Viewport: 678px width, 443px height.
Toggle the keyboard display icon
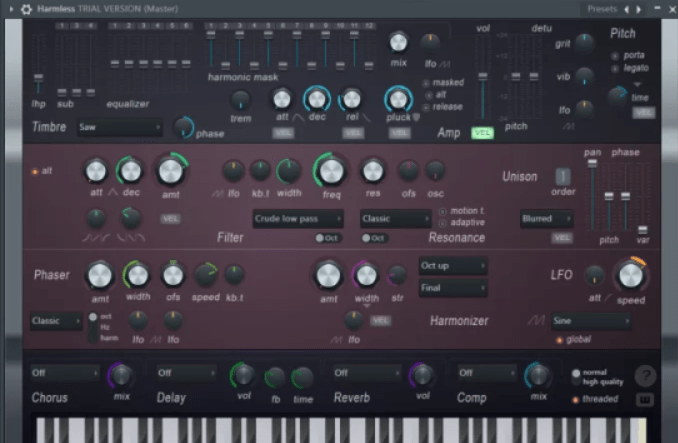click(x=644, y=400)
